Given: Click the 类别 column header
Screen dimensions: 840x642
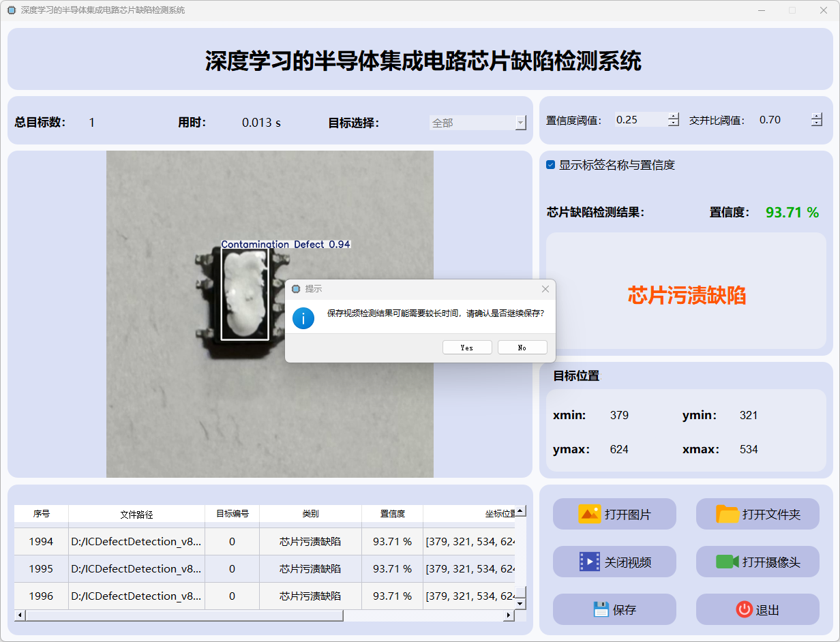Looking at the screenshot, I should [310, 514].
